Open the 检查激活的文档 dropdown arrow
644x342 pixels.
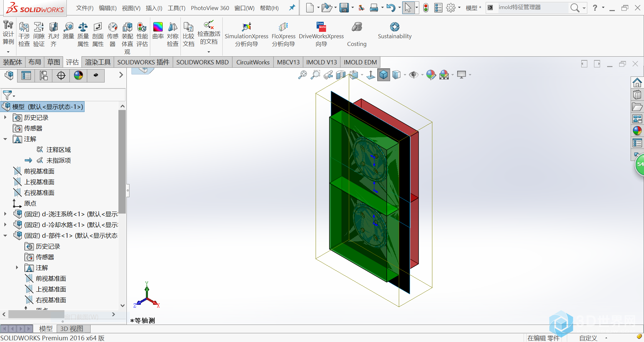pyautogui.click(x=209, y=52)
